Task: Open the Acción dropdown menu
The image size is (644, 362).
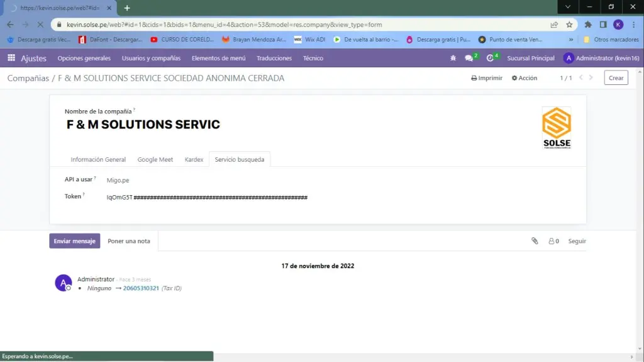Action: 525,78
